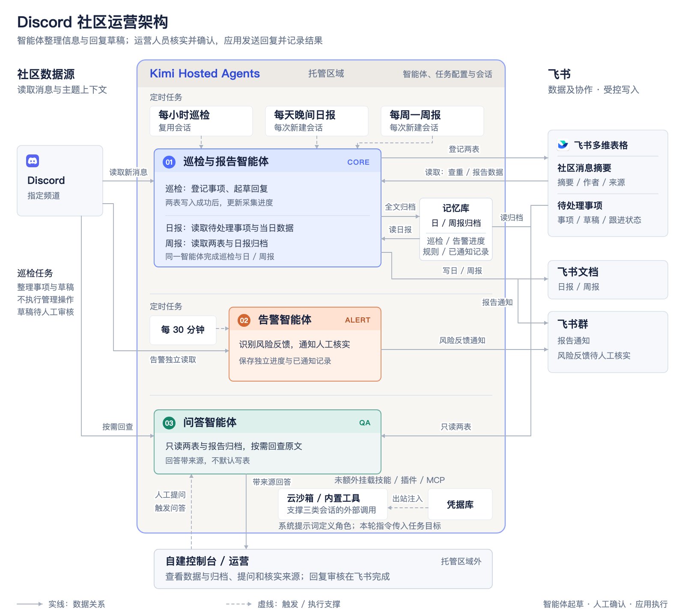
Task: Click the 风险反馈通知 arrow label
Action: (462, 340)
